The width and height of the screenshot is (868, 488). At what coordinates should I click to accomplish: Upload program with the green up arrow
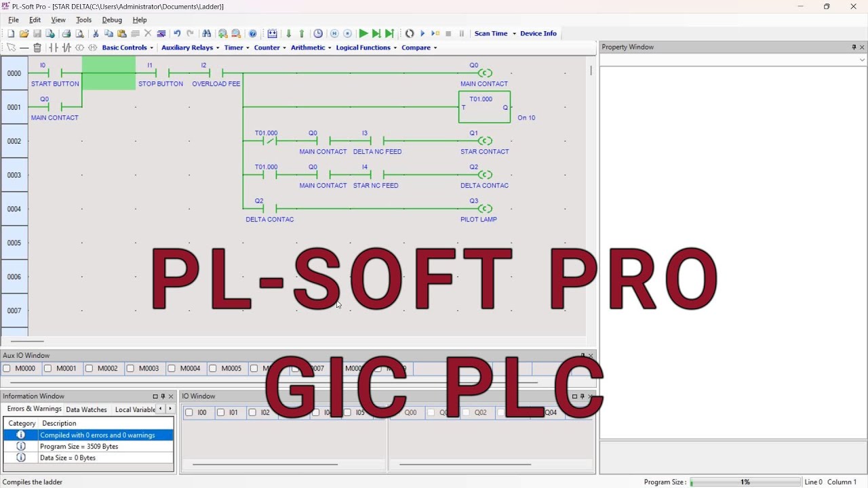(x=302, y=33)
